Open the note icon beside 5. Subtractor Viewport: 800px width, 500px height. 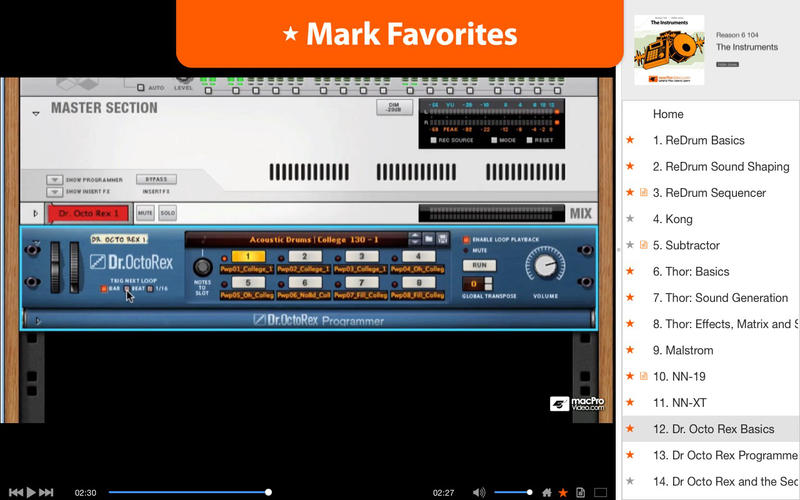click(x=643, y=245)
